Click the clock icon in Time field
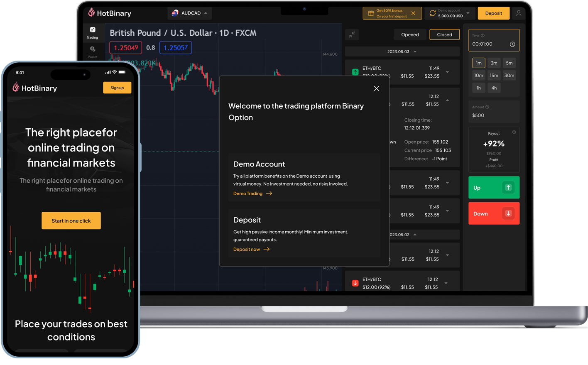Viewport: 588px width, 365px height. pyautogui.click(x=512, y=44)
